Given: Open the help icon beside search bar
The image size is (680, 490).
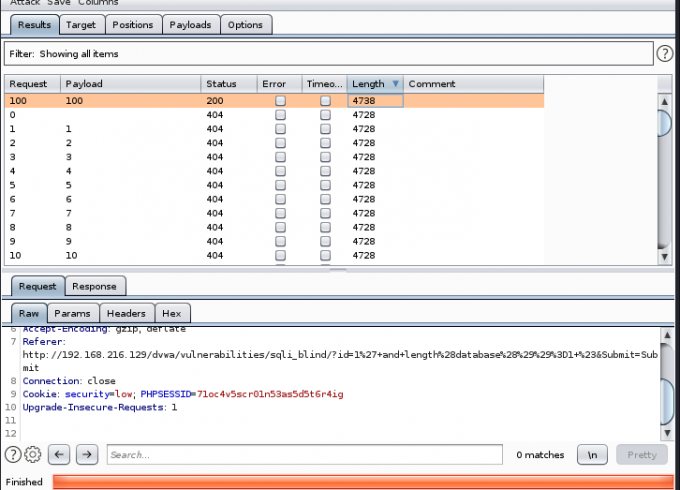Looking at the screenshot, I should (x=13, y=454).
